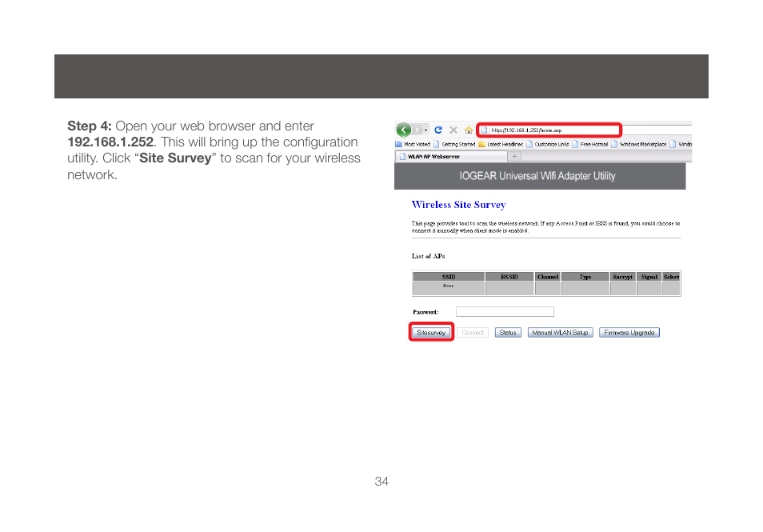Screen dimensions: 763x532
Task: Open the Getting Started bookmark
Action: pyautogui.click(x=454, y=144)
